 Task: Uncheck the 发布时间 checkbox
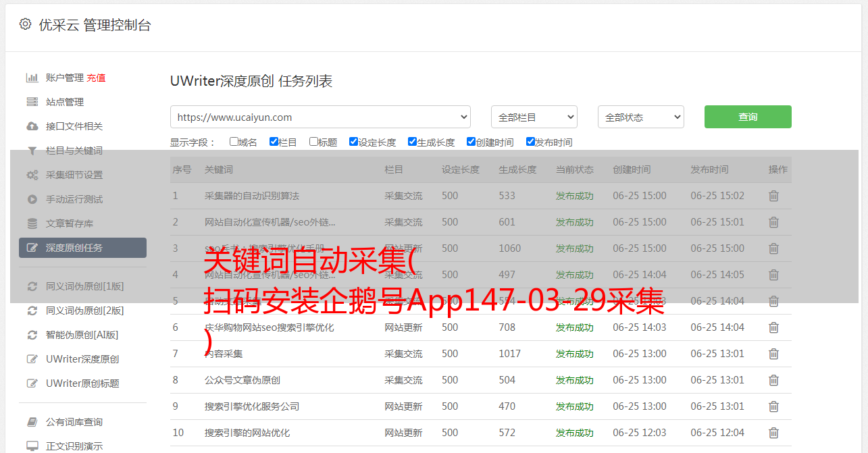coord(530,142)
